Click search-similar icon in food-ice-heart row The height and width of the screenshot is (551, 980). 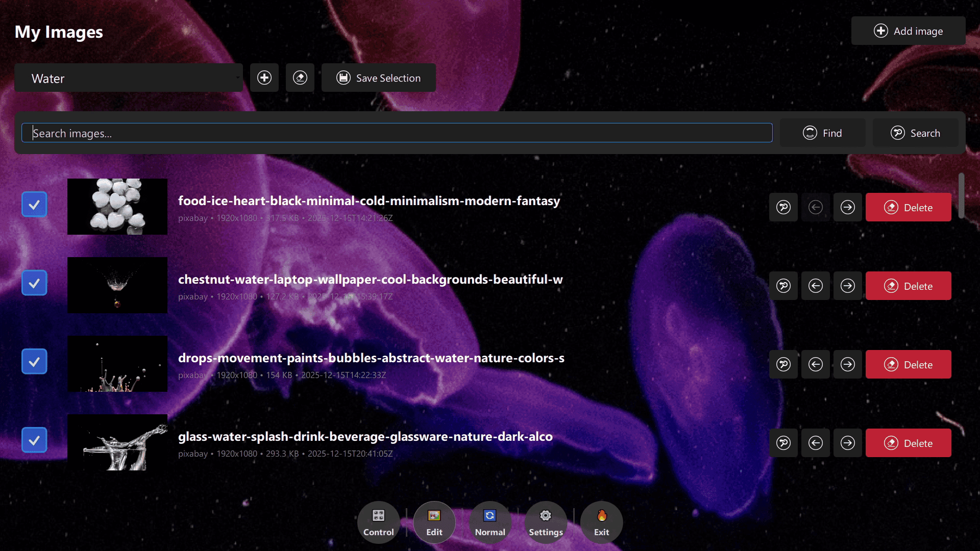pyautogui.click(x=783, y=207)
